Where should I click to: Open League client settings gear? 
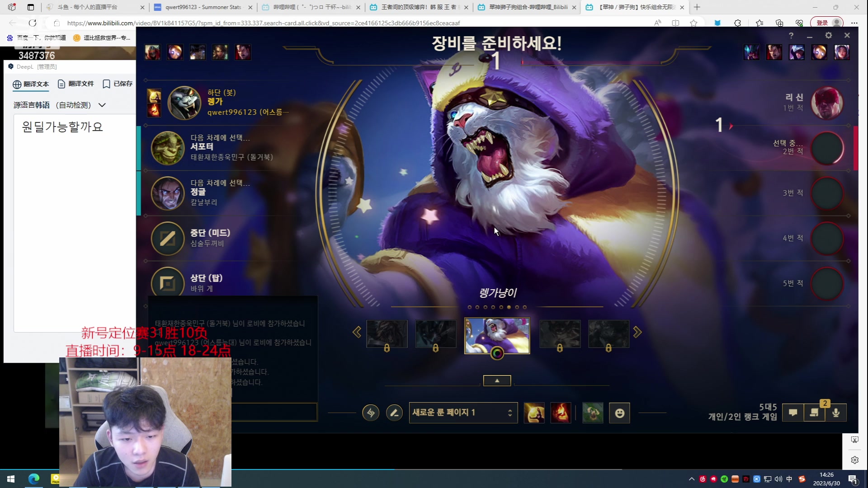tap(828, 35)
